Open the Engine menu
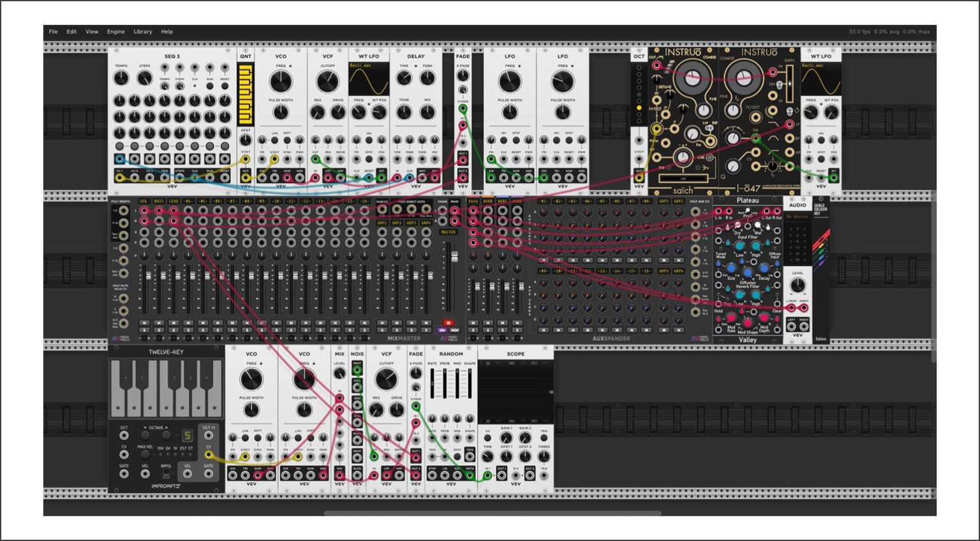 pos(115,31)
